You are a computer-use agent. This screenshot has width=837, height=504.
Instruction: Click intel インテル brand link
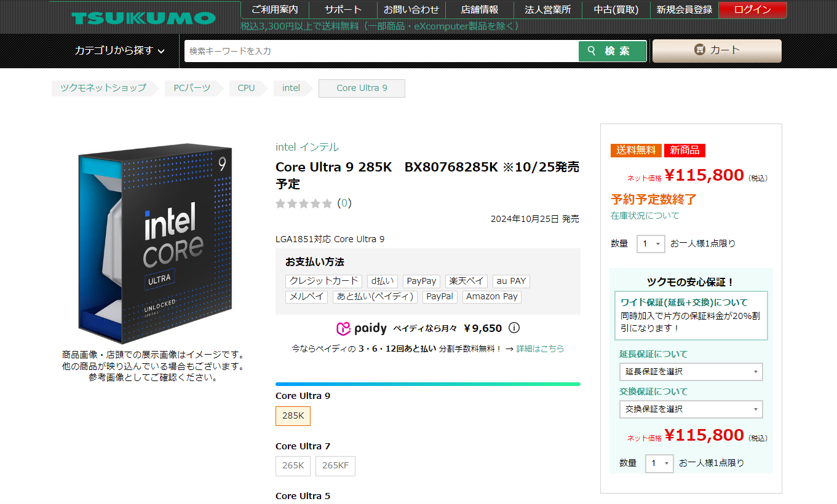point(307,147)
